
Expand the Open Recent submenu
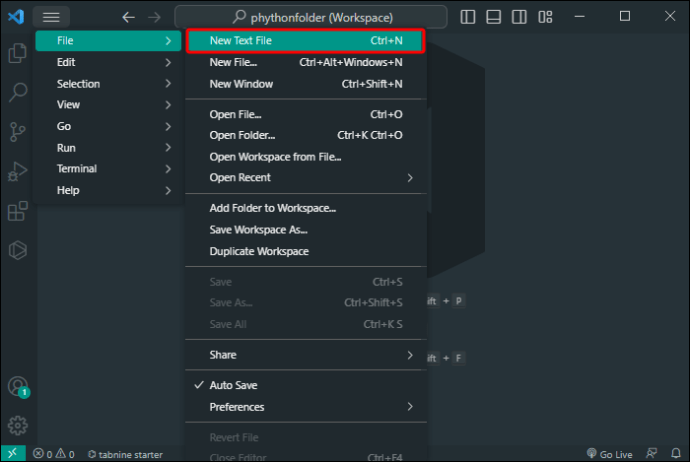coord(306,177)
